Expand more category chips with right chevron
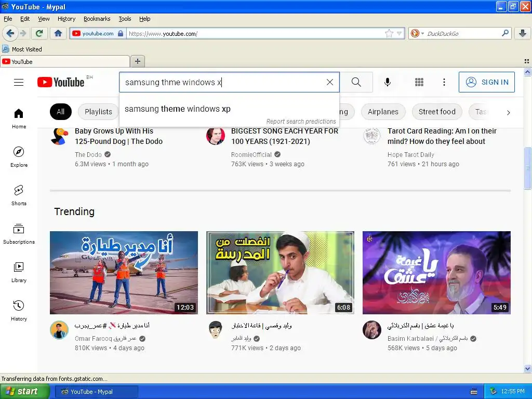 (x=508, y=112)
